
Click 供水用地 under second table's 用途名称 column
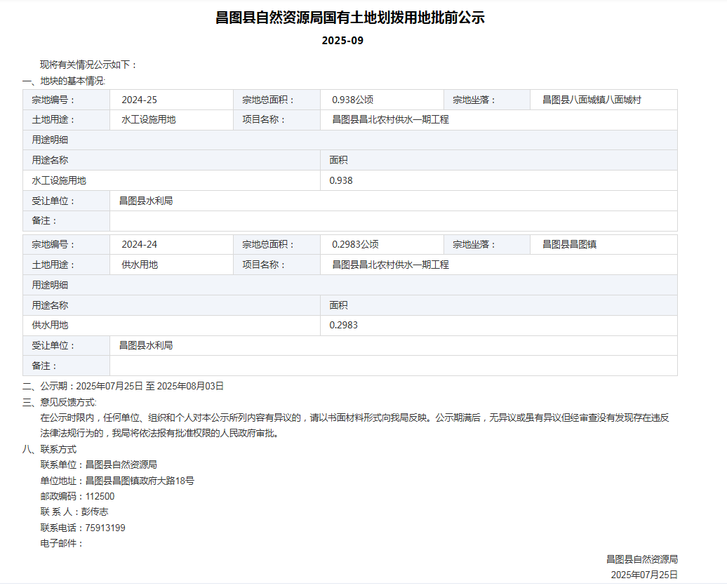[x=50, y=325]
